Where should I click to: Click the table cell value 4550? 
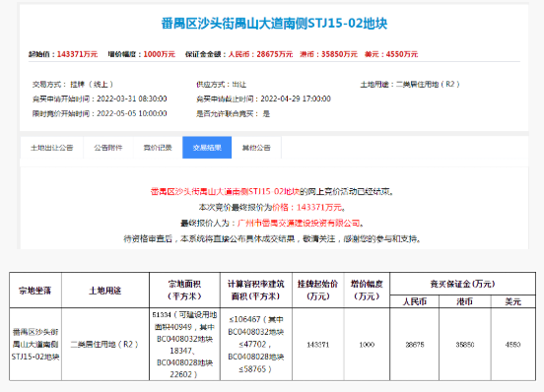(x=513, y=345)
